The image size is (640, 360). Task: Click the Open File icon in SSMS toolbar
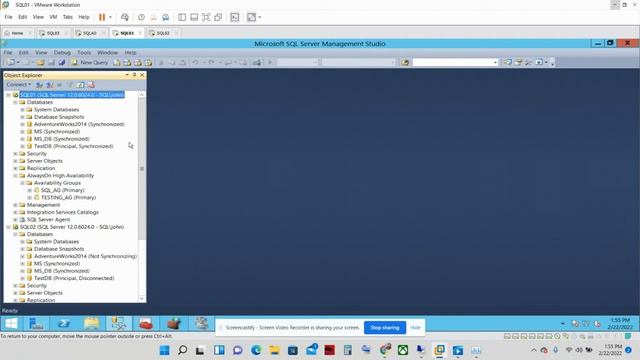coord(40,62)
